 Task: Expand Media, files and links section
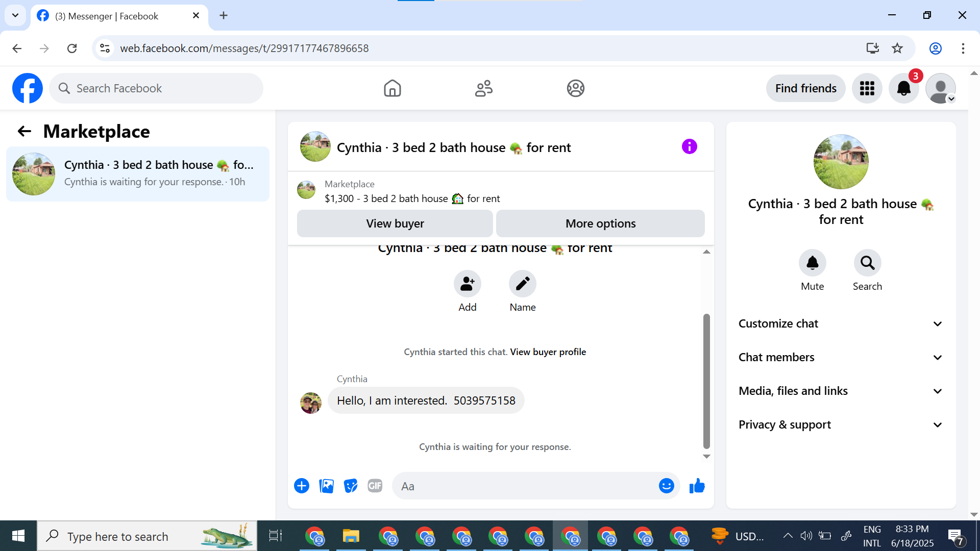(x=840, y=391)
